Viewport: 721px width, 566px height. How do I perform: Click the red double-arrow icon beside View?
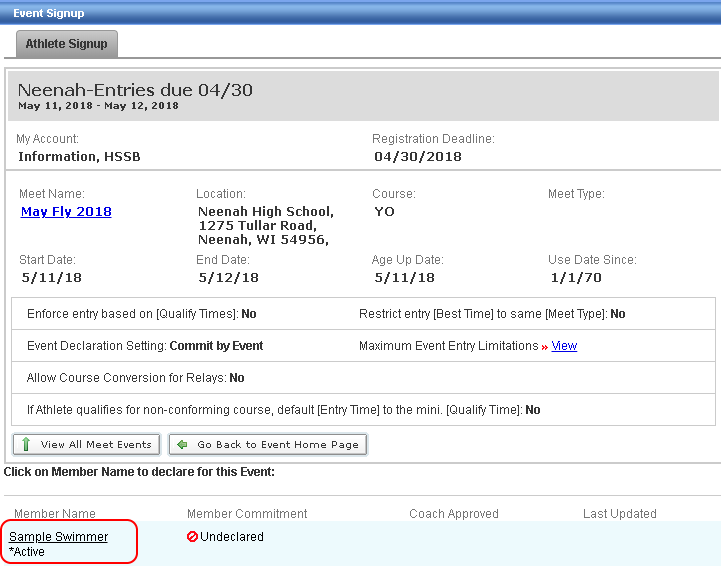point(545,347)
